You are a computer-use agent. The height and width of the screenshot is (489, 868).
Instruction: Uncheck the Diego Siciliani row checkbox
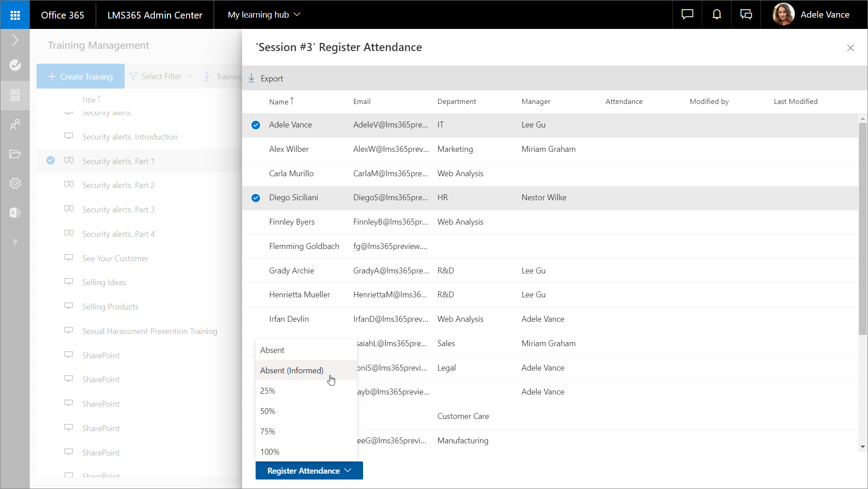tap(256, 198)
